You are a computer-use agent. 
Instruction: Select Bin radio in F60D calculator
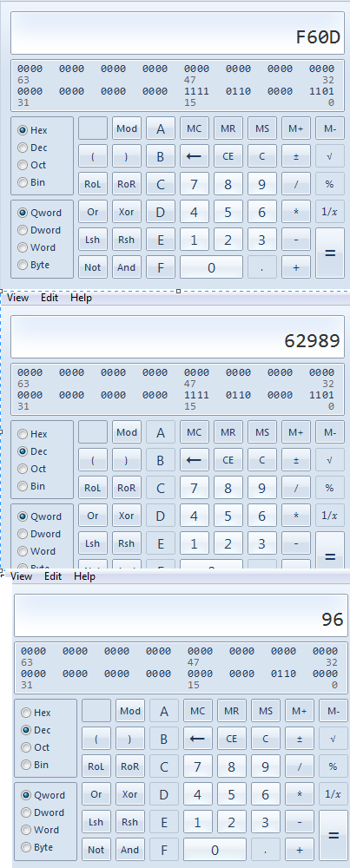point(31,182)
